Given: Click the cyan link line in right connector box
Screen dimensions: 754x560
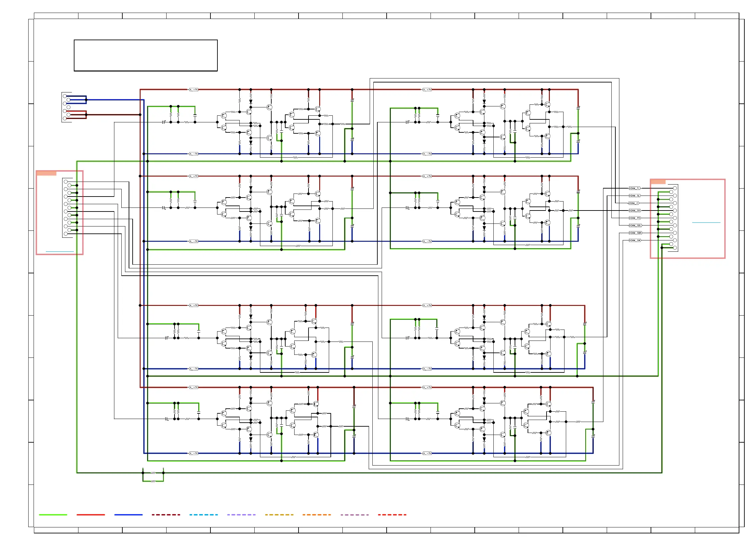Looking at the screenshot, I should (706, 222).
